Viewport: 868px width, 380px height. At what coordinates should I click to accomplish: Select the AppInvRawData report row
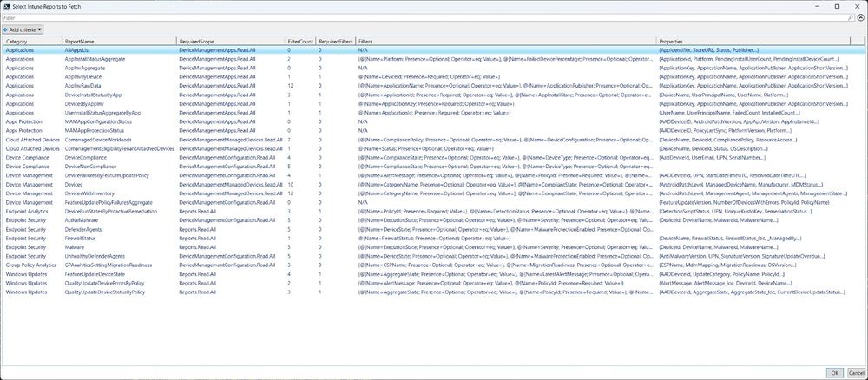click(433, 86)
